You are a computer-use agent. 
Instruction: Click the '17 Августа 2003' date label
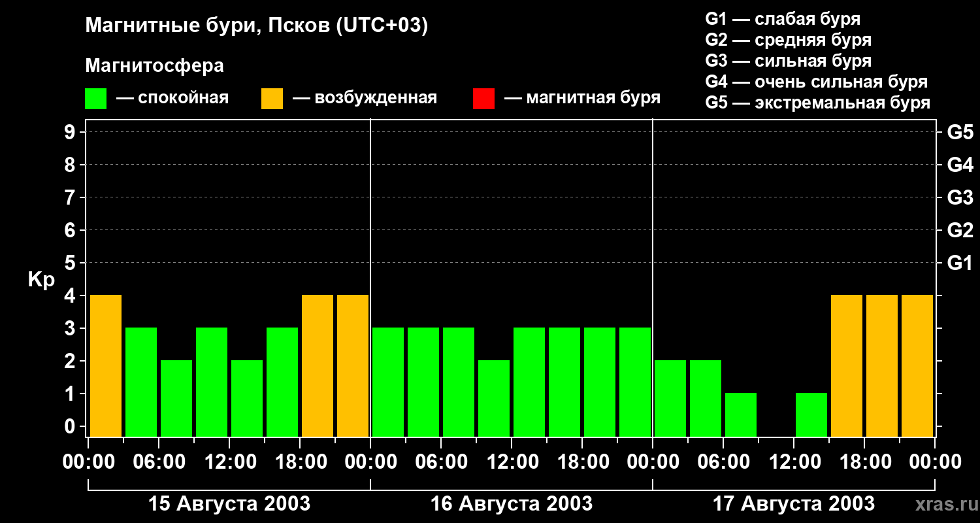click(x=793, y=503)
